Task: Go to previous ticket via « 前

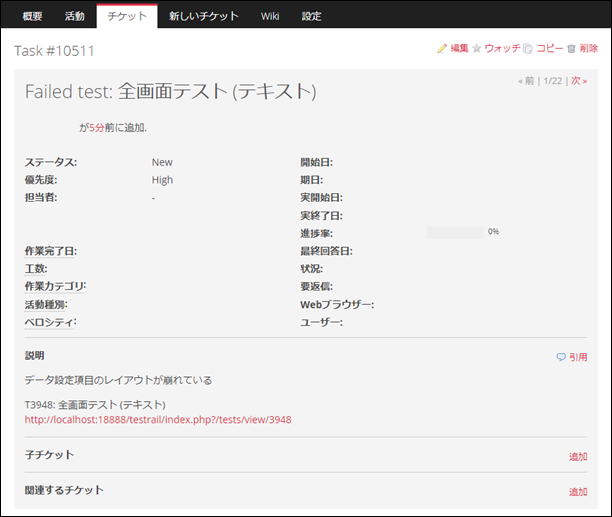Action: pyautogui.click(x=526, y=81)
